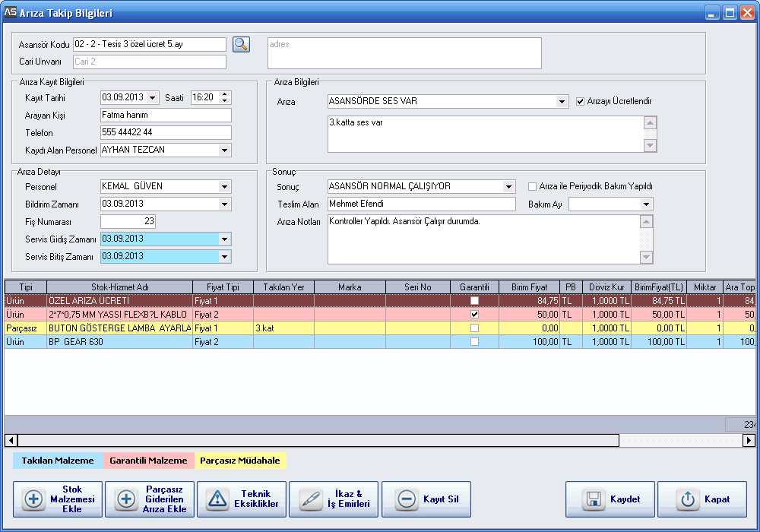760x532 pixels.
Task: Click the Telefon input field
Action: point(166,133)
